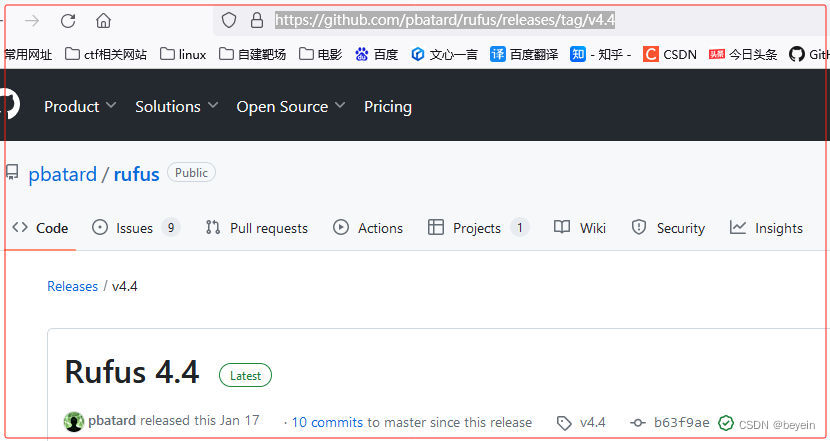Viewport: 830px width, 441px height.
Task: Click the tag icon beside v4.4
Action: [564, 423]
